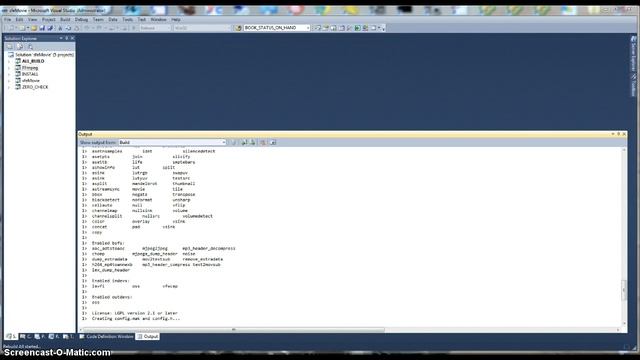Viewport: 640px width, 360px height.
Task: Expand the FFmpeg project node
Action: point(9,67)
